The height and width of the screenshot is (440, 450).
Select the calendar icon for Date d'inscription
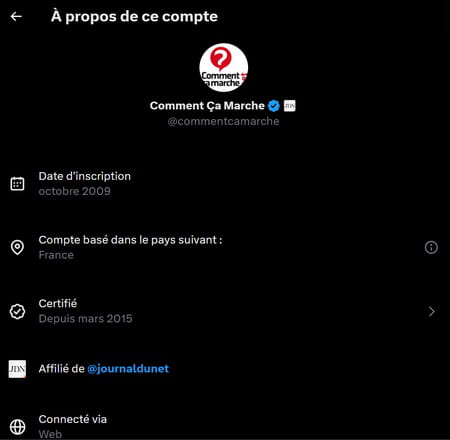(x=17, y=184)
